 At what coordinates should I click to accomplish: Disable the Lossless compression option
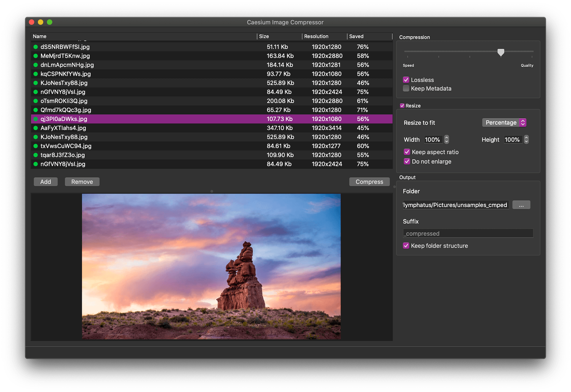tap(406, 80)
